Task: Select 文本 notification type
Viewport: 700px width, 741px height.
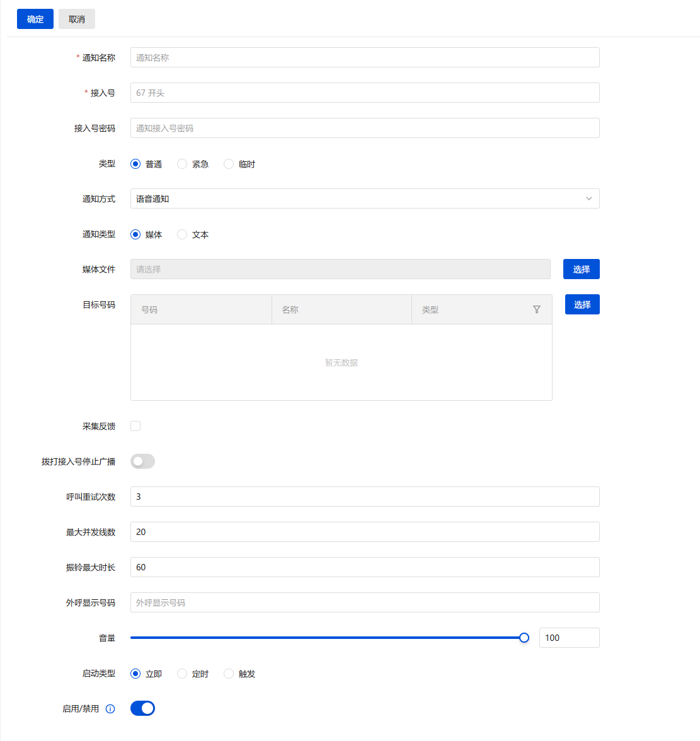Action: [x=182, y=234]
